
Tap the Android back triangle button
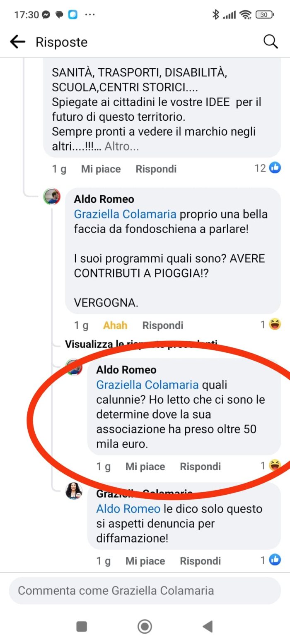coord(208,626)
